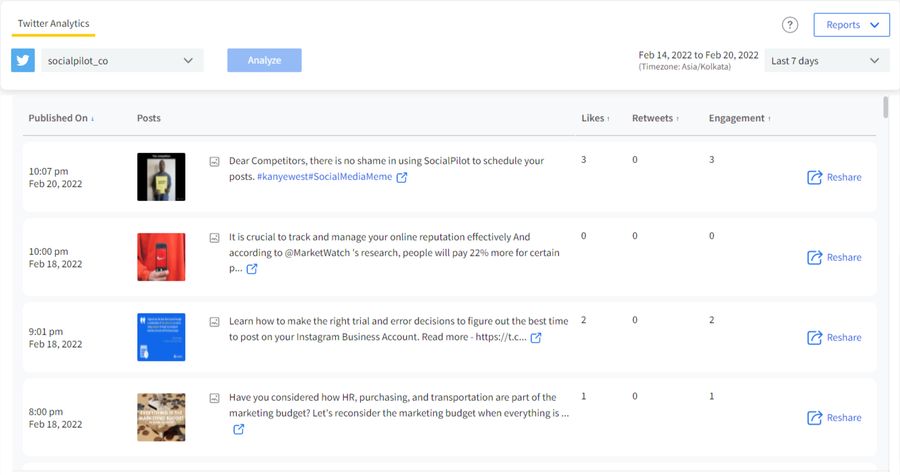The image size is (900, 475).
Task: Click image-type icon beside Instagram trial and error post
Action: tap(214, 322)
